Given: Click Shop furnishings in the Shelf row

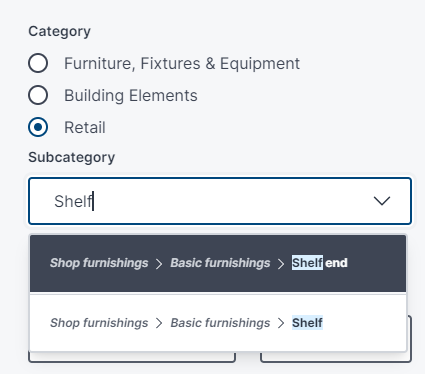Looking at the screenshot, I should (99, 323).
